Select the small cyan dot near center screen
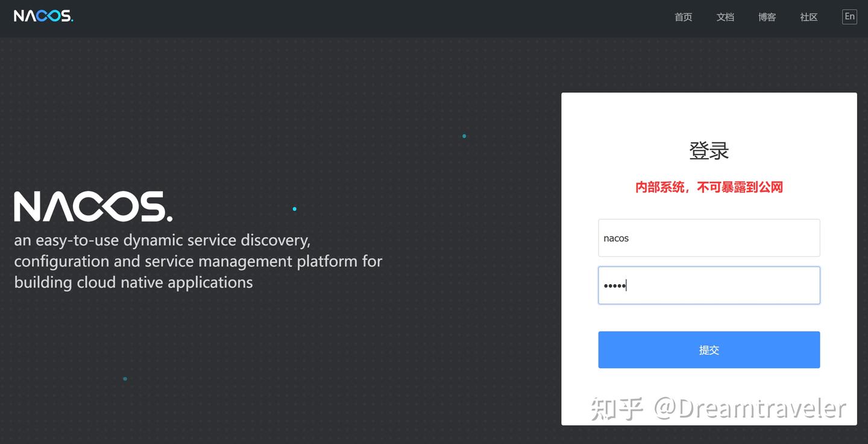Viewport: 868px width, 444px height. (x=294, y=208)
